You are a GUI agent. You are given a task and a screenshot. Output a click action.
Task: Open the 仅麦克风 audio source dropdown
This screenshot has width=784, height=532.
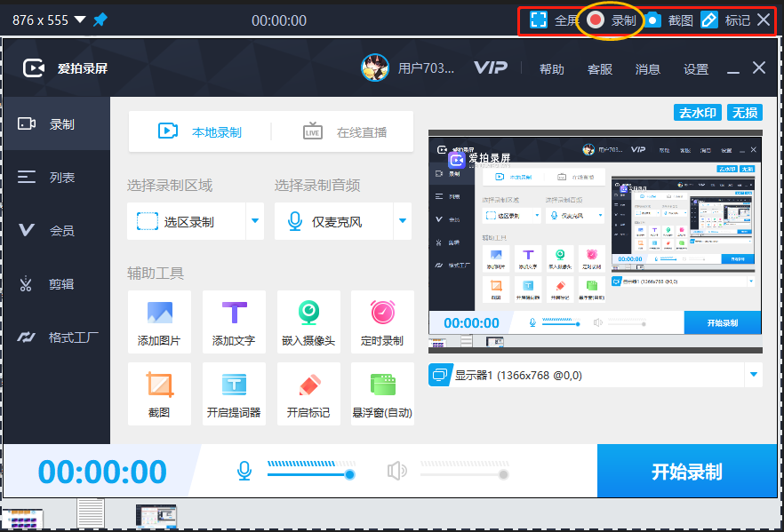[402, 221]
